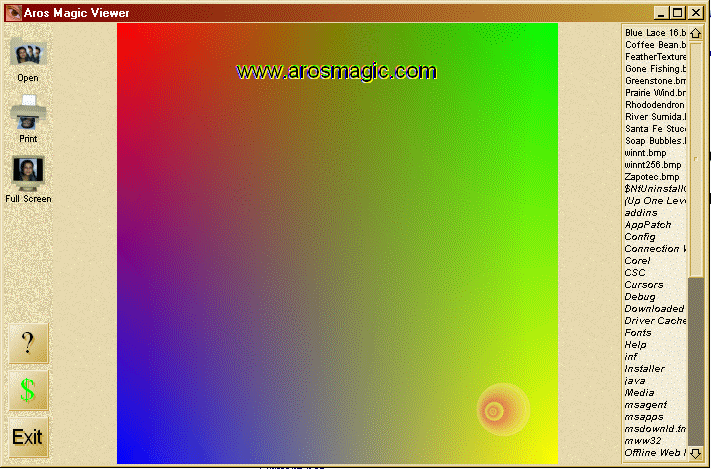Switch to Full Screen monitor icon
Screen dimensions: 711x469
pyautogui.click(x=28, y=173)
